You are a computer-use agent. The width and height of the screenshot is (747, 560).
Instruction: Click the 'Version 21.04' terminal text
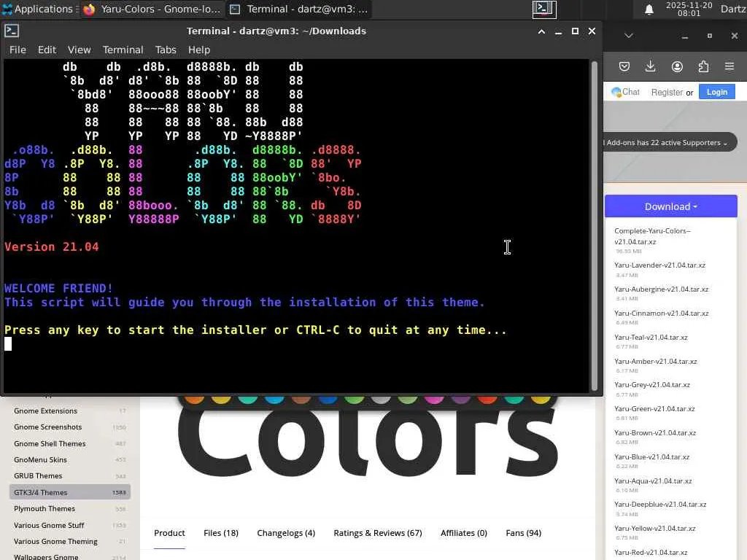point(52,246)
